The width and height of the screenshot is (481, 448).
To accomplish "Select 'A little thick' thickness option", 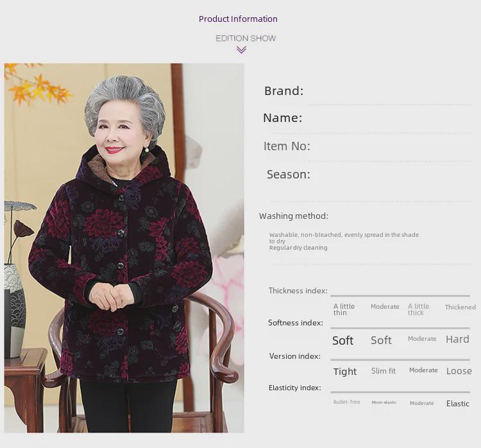I will pos(418,309).
